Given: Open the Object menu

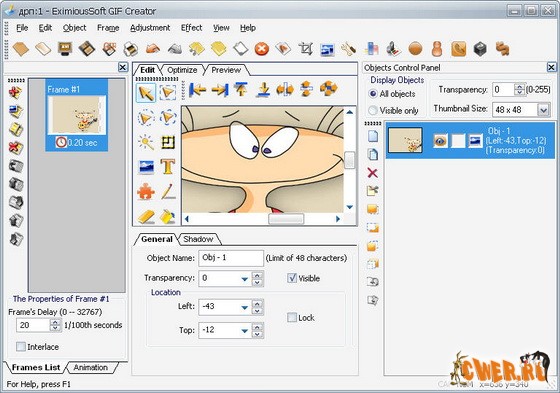Looking at the screenshot, I should (74, 28).
